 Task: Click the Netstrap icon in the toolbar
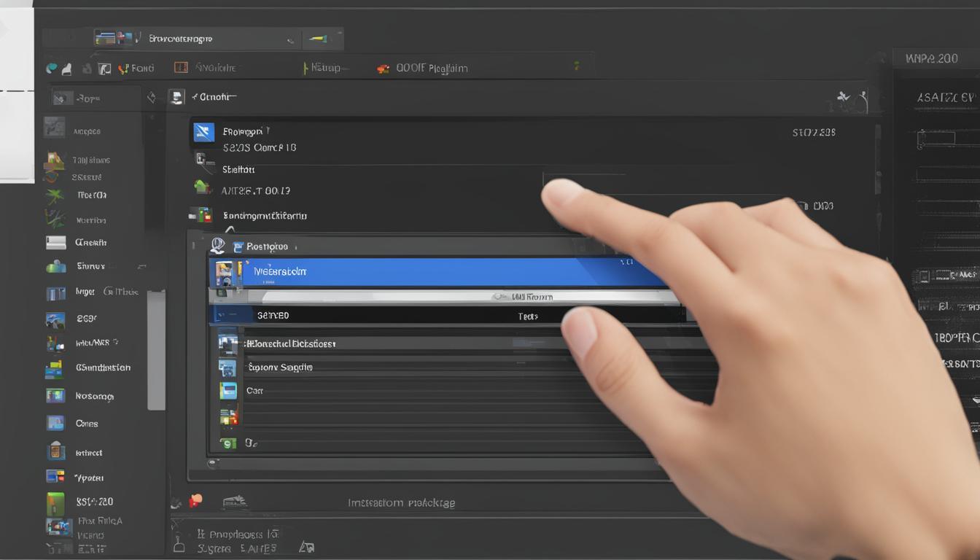click(x=306, y=67)
